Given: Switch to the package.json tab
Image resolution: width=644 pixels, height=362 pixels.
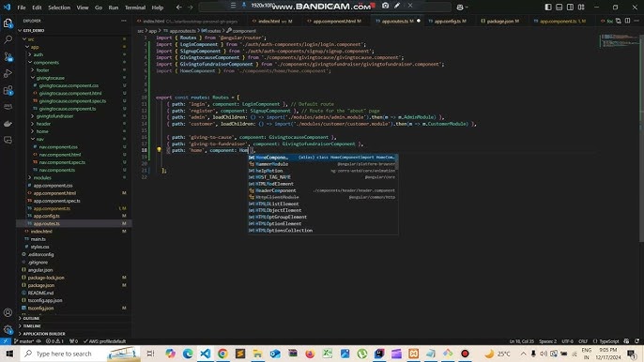Looking at the screenshot, I should pos(499,21).
